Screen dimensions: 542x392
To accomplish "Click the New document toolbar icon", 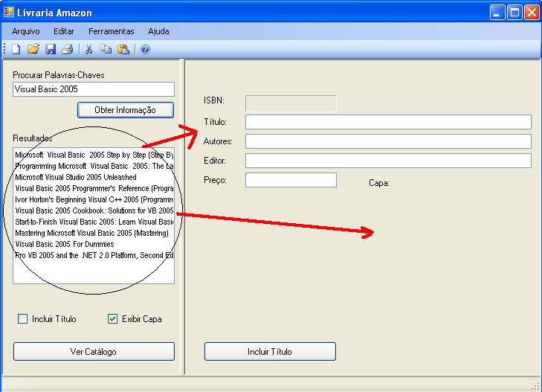I will tap(16, 49).
